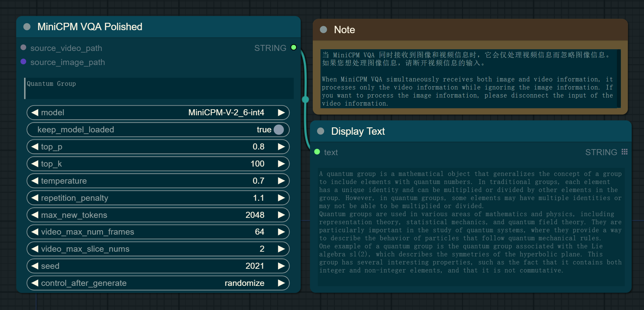The width and height of the screenshot is (644, 310).
Task: Select next control_after_generate option
Action: pyautogui.click(x=281, y=283)
